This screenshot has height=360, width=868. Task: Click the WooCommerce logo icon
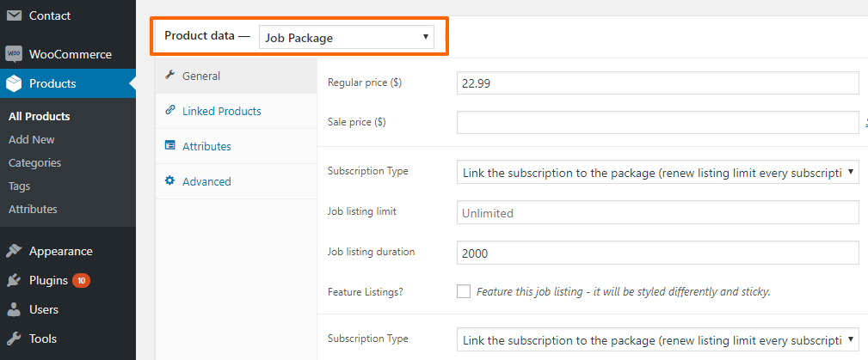(14, 54)
